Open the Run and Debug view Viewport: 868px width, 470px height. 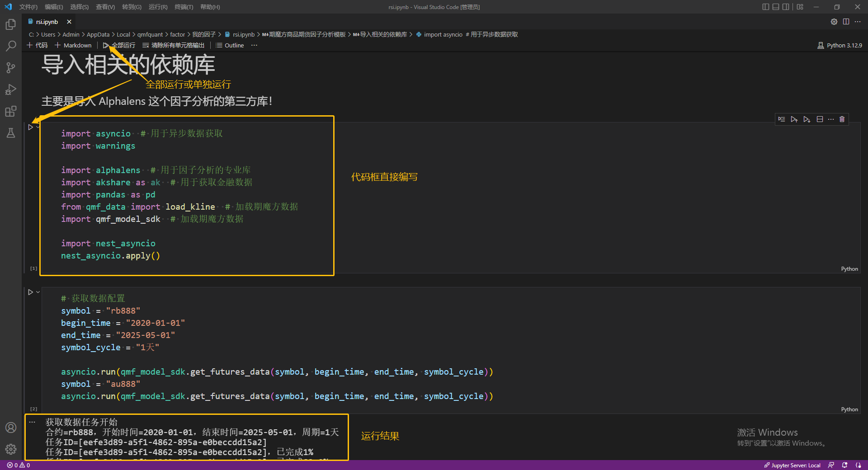pyautogui.click(x=11, y=89)
